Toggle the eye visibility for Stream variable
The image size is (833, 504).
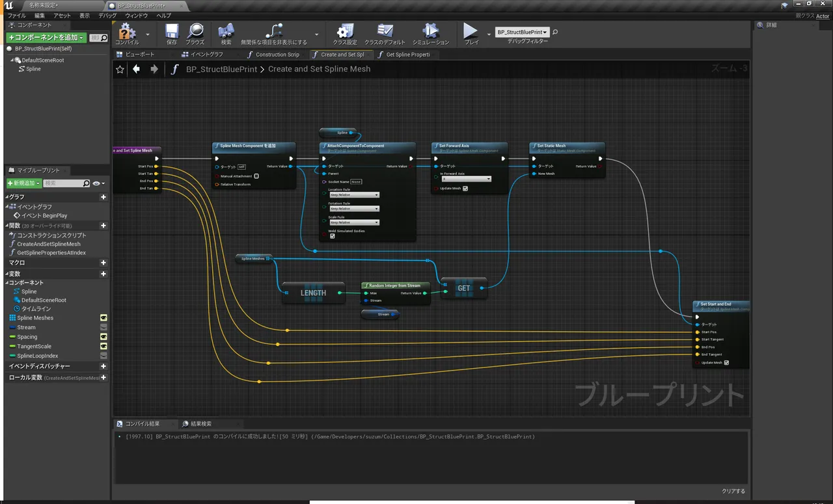(x=103, y=327)
